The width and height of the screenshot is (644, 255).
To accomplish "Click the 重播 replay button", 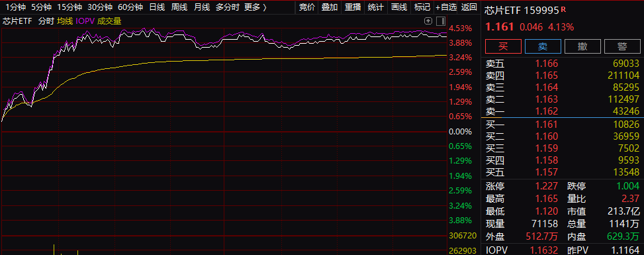I will 353,7.
